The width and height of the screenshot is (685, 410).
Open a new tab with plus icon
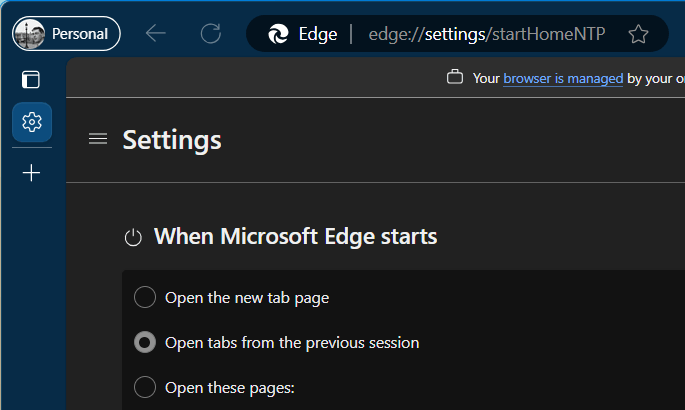pyautogui.click(x=31, y=173)
